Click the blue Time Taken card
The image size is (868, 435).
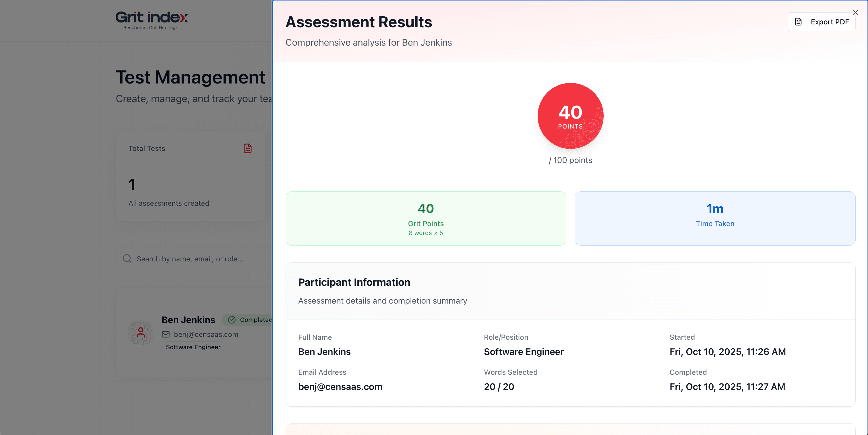pos(715,218)
